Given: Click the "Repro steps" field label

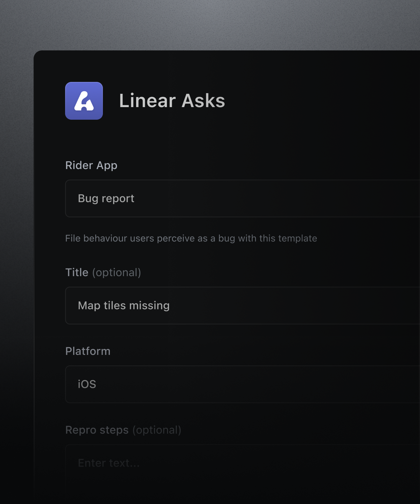Looking at the screenshot, I should (97, 430).
